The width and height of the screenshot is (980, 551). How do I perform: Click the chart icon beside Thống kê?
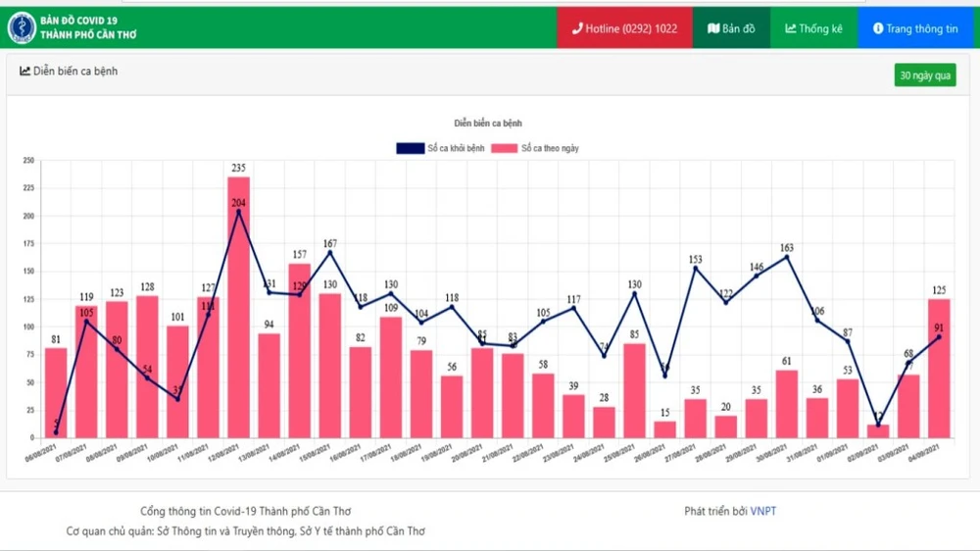[790, 28]
